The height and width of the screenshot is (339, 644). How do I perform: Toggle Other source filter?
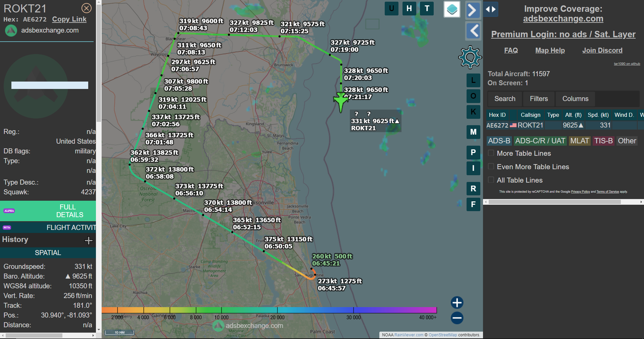pos(627,141)
